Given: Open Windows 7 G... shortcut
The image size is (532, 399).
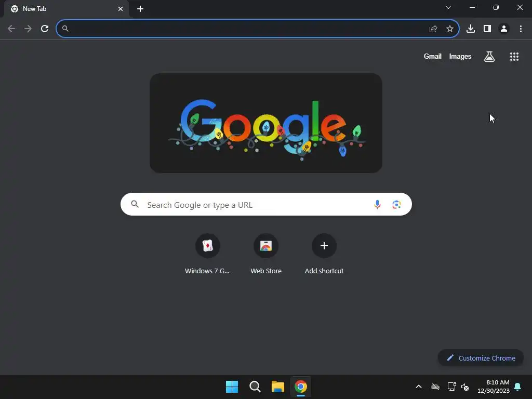Looking at the screenshot, I should pyautogui.click(x=207, y=254).
